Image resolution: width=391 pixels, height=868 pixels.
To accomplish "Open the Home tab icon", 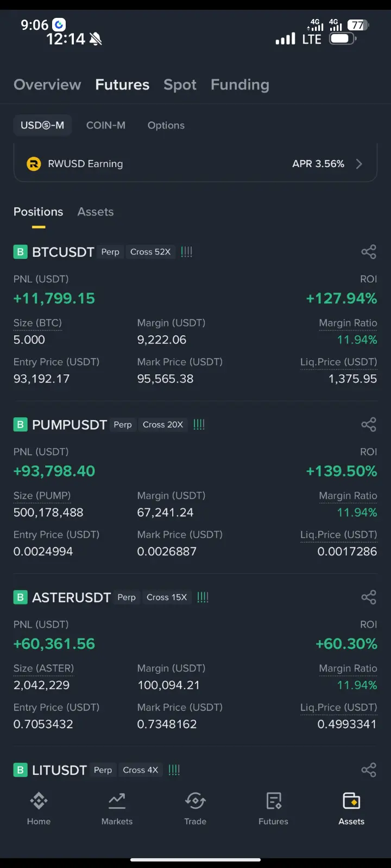I will [39, 801].
